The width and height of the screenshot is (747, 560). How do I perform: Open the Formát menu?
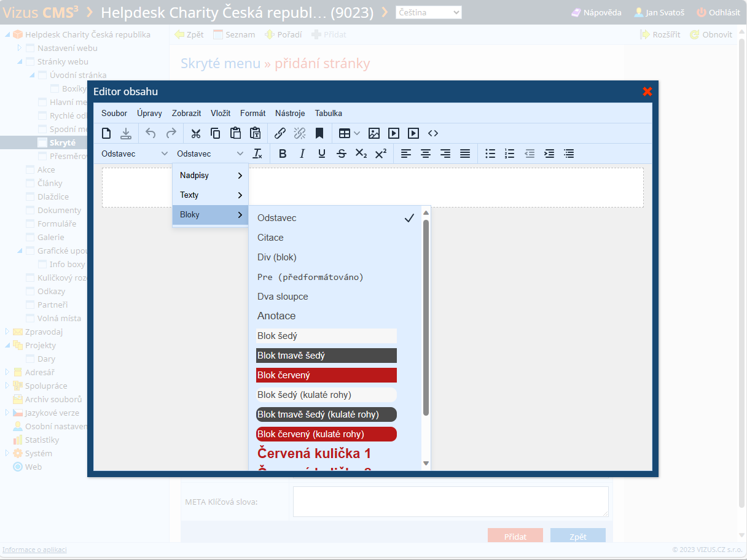[x=253, y=113]
